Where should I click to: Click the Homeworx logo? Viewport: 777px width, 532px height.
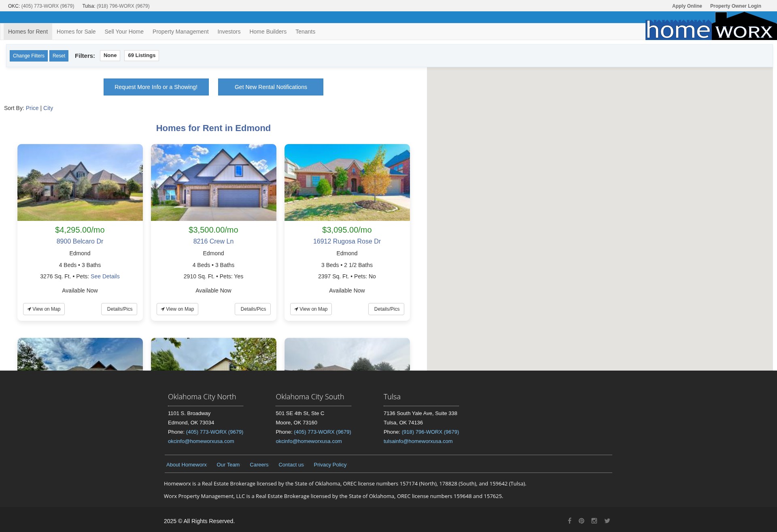pyautogui.click(x=711, y=26)
